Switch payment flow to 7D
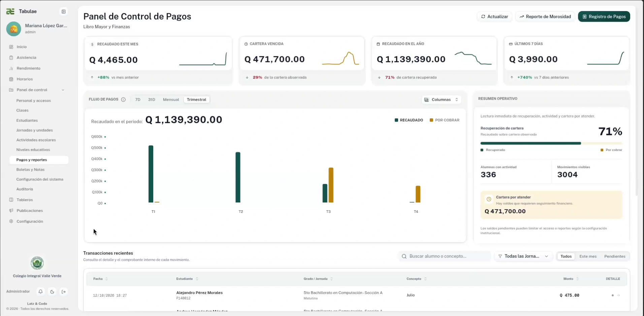The image size is (644, 316). click(138, 100)
